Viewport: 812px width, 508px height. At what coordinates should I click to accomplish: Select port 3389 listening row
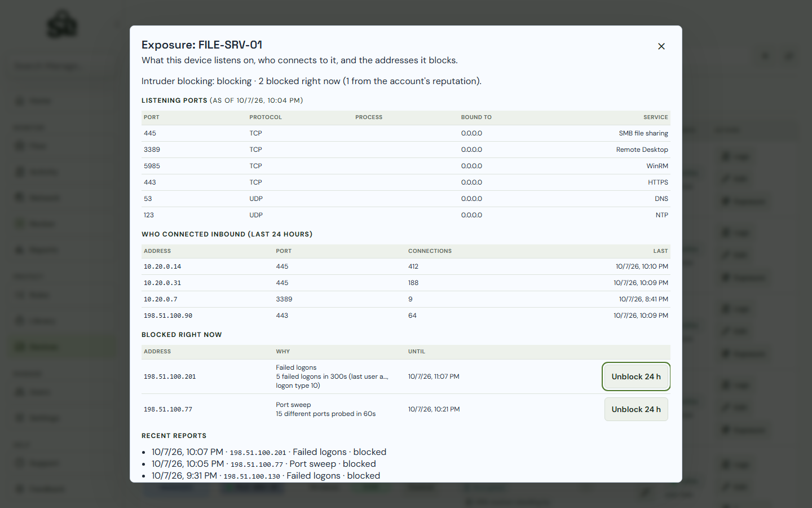[406, 150]
